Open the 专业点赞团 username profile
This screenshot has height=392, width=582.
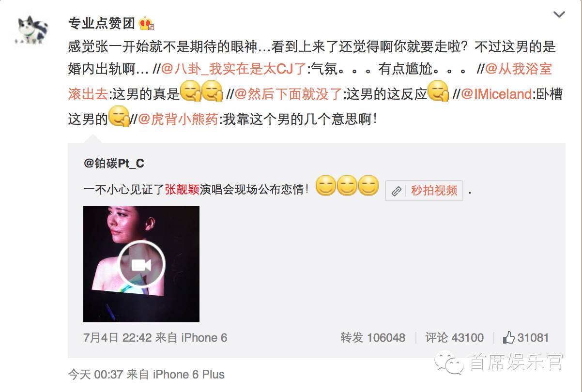point(101,23)
